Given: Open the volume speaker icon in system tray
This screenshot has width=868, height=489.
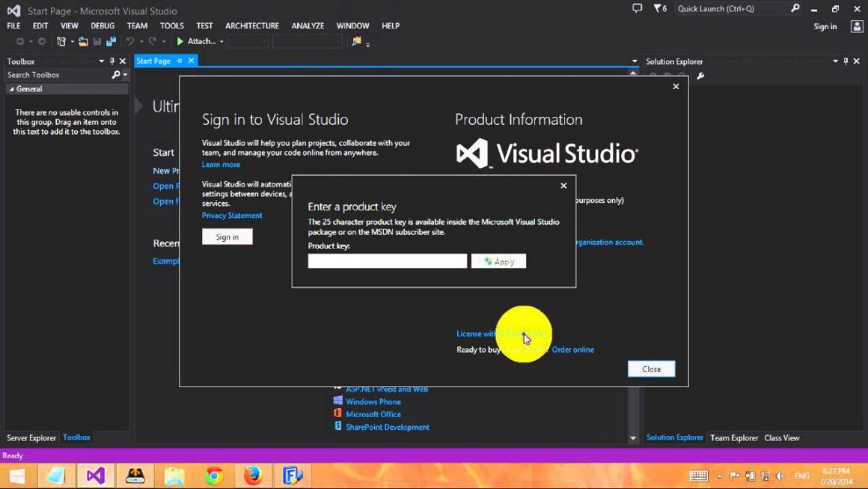Looking at the screenshot, I should click(780, 476).
